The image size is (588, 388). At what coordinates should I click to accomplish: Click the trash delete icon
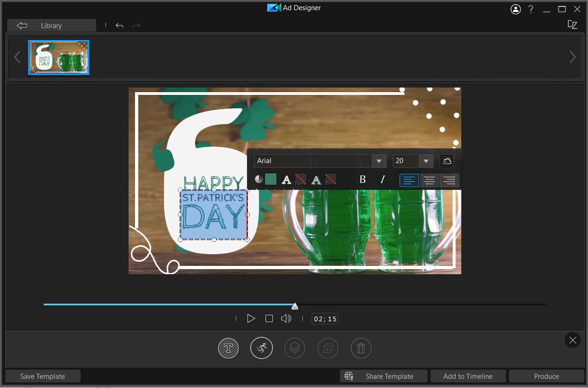pos(361,348)
